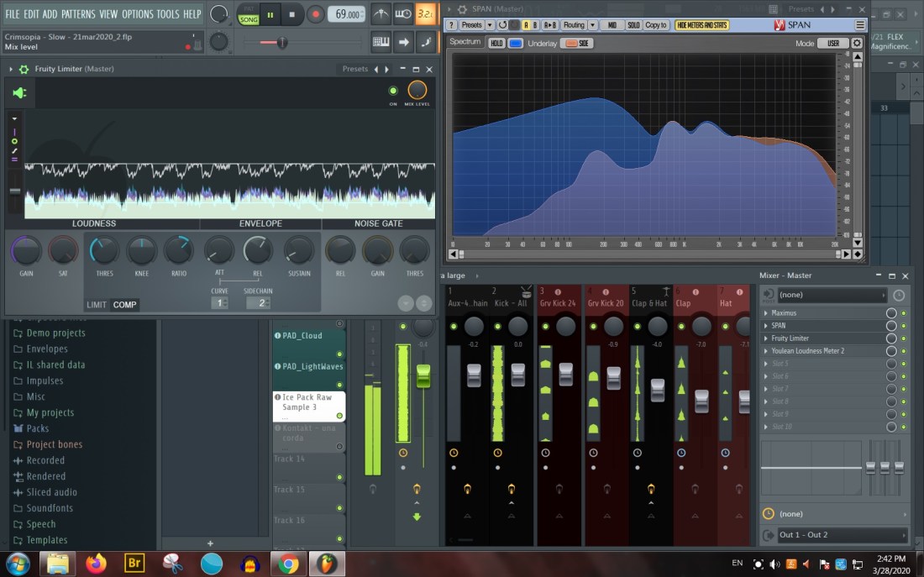Screen dimensions: 924x577
Task: Switch the limiter to COMP mode
Action: click(124, 305)
